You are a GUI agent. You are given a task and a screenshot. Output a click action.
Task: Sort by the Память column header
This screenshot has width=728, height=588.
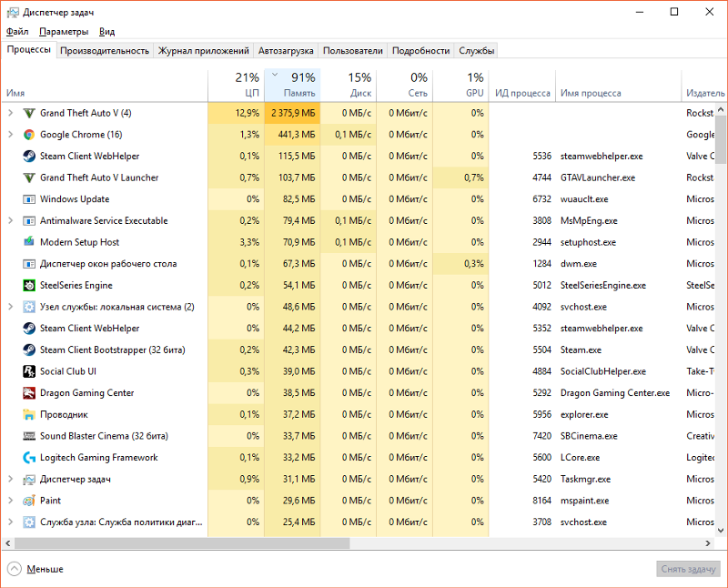coord(292,85)
